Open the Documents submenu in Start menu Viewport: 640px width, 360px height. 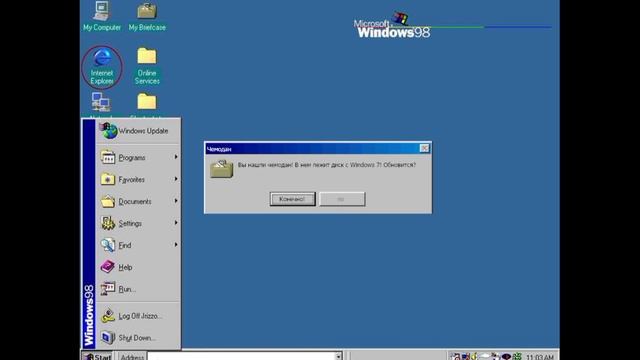pos(138,202)
